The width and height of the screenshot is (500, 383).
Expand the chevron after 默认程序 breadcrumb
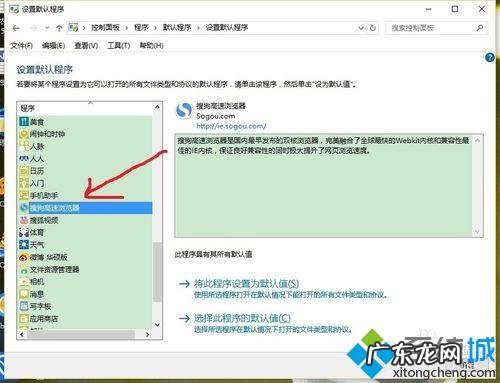pos(198,28)
